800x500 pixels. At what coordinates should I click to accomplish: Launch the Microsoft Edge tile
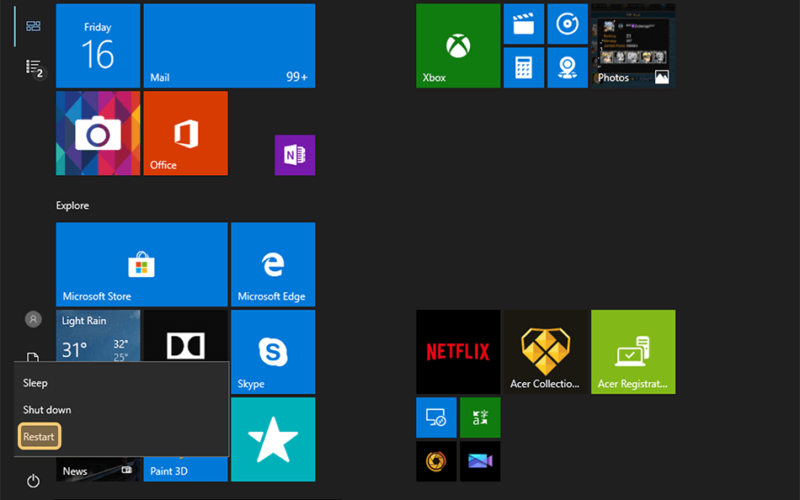click(273, 264)
